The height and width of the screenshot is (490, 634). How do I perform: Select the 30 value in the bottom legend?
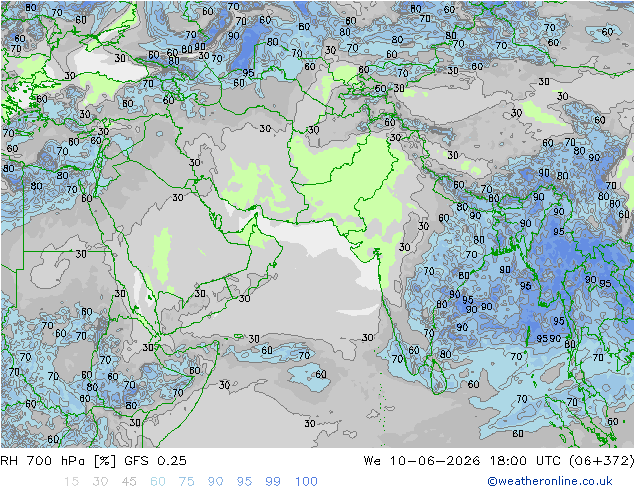[100, 481]
